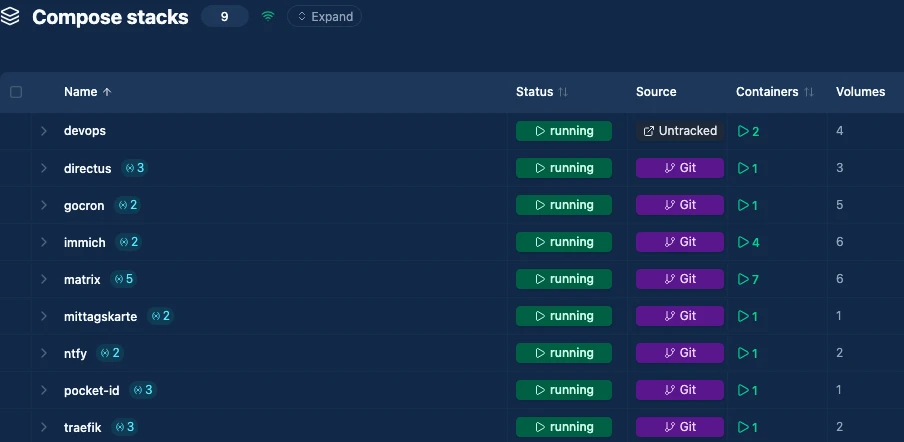Expand the immich stack row
904x442 pixels.
[44, 242]
